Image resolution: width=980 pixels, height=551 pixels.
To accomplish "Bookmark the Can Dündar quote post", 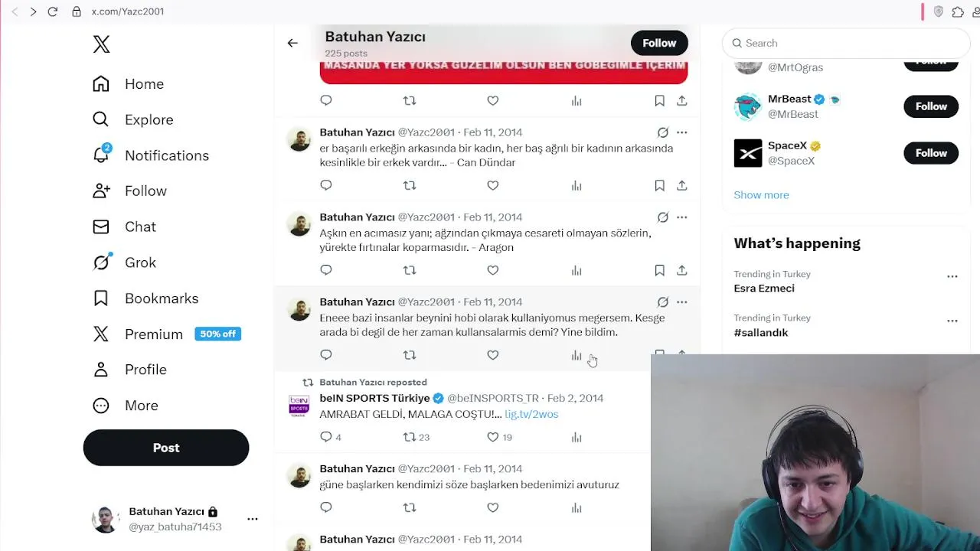I will click(659, 185).
